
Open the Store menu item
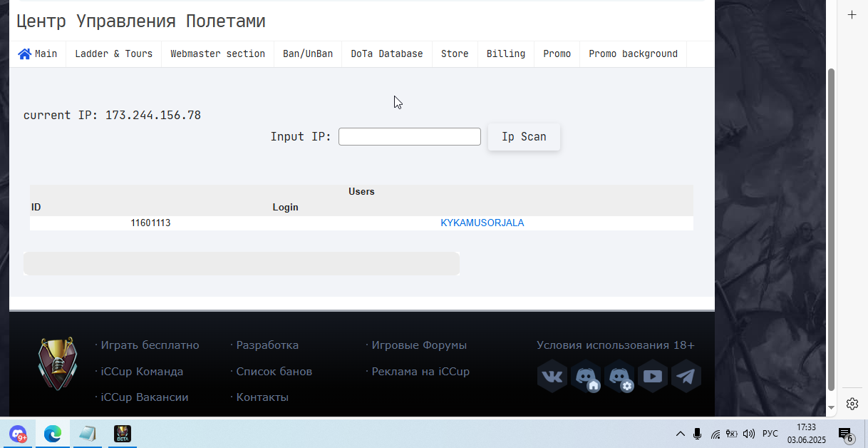tap(455, 54)
